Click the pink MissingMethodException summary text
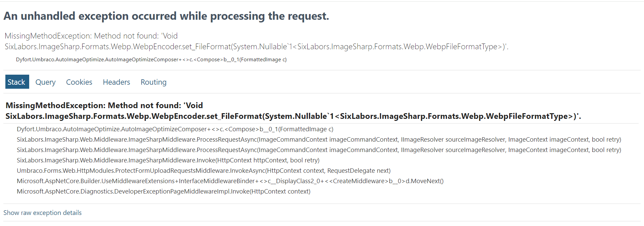644x226 pixels. [257, 41]
